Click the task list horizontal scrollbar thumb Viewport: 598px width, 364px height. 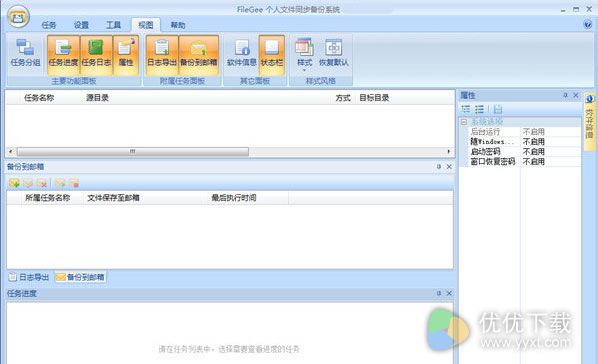pyautogui.click(x=133, y=151)
